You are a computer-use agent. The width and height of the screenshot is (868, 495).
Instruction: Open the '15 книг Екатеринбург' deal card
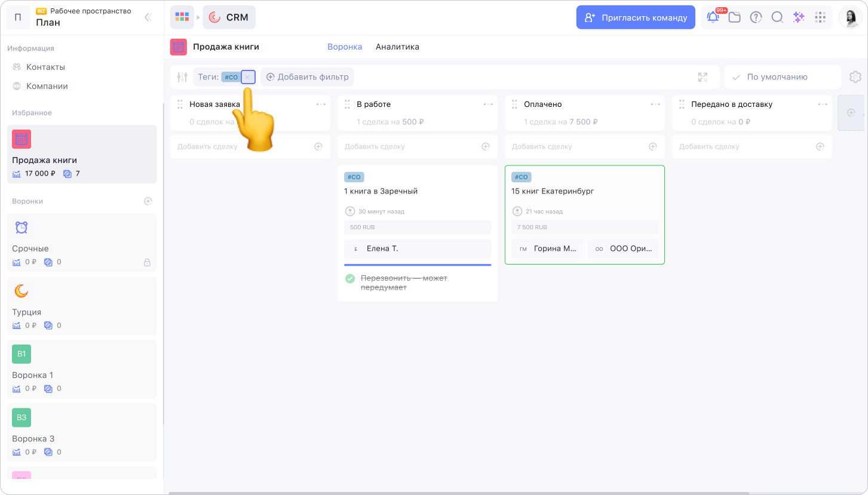(553, 192)
